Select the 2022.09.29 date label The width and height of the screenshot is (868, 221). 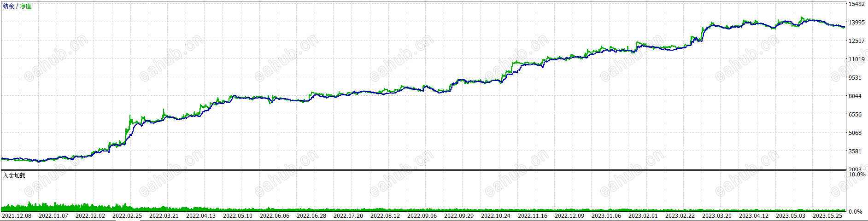pos(459,216)
